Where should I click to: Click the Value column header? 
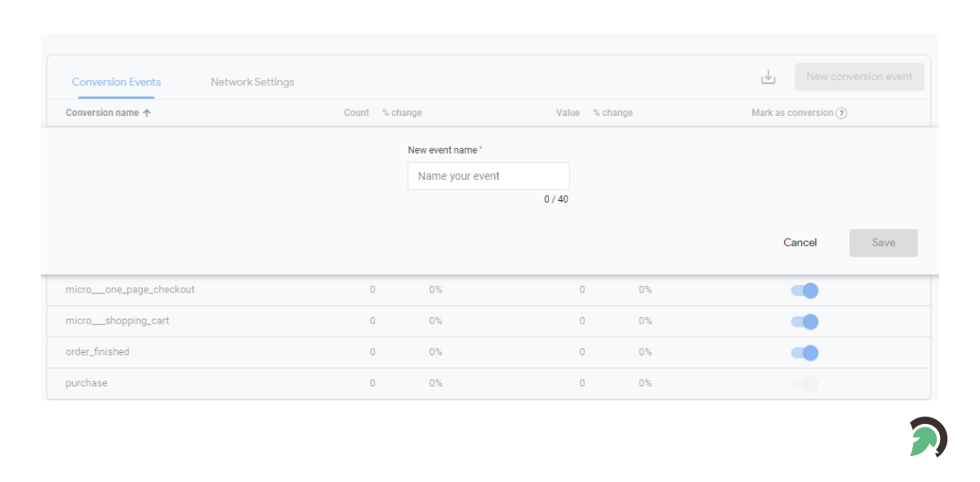click(568, 114)
